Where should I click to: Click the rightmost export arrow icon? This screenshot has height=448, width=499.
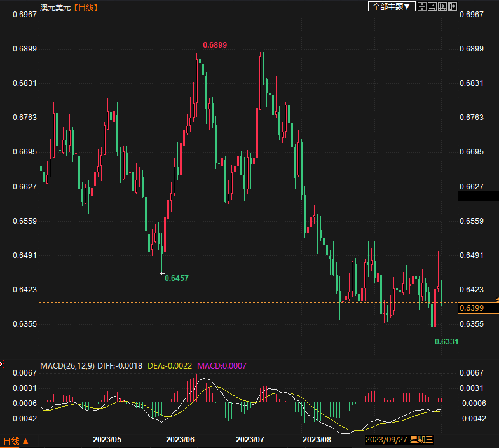click(453, 6)
